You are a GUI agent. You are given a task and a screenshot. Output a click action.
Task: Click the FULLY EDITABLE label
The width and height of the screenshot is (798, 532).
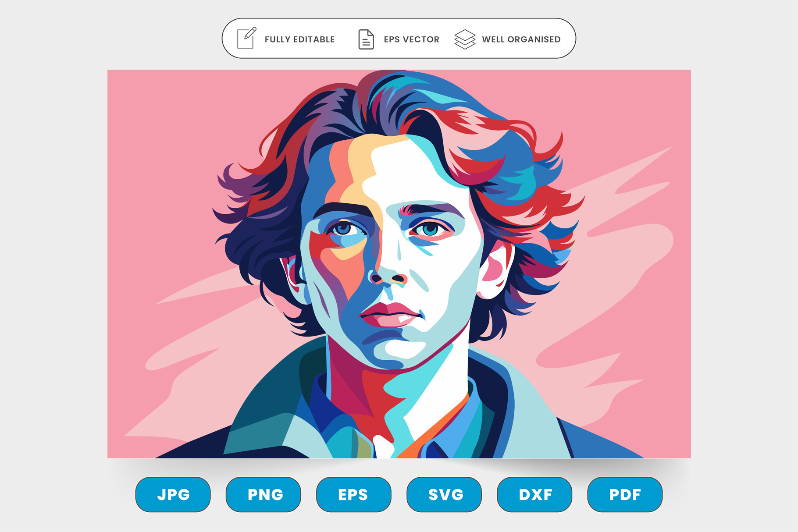[299, 39]
